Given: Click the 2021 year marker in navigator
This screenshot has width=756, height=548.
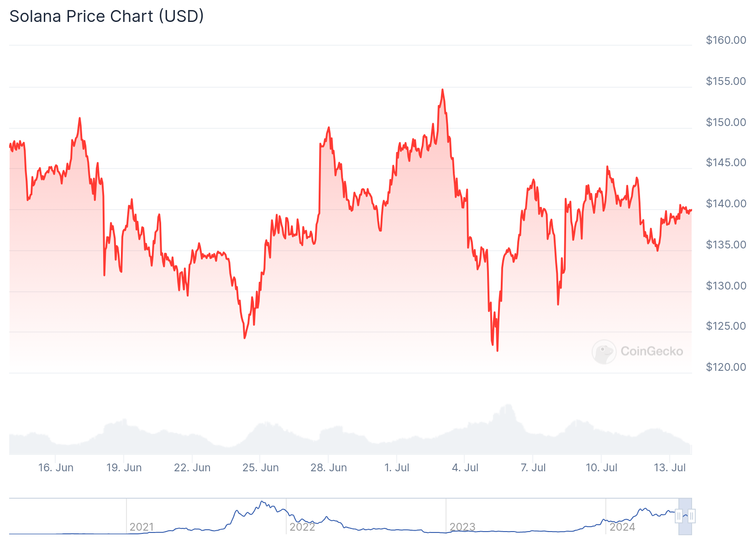Looking at the screenshot, I should 142,527.
